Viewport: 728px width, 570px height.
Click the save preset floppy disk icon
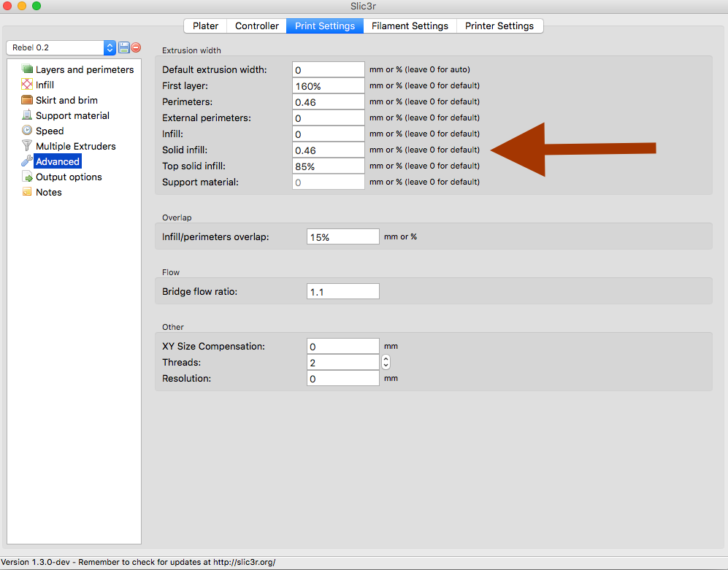click(124, 47)
